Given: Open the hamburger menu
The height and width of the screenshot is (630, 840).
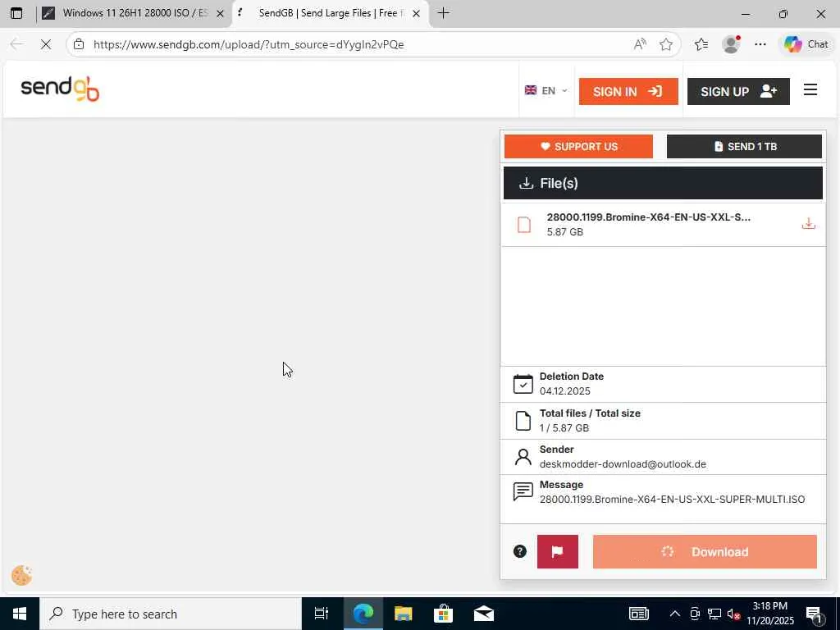Looking at the screenshot, I should click(x=810, y=90).
